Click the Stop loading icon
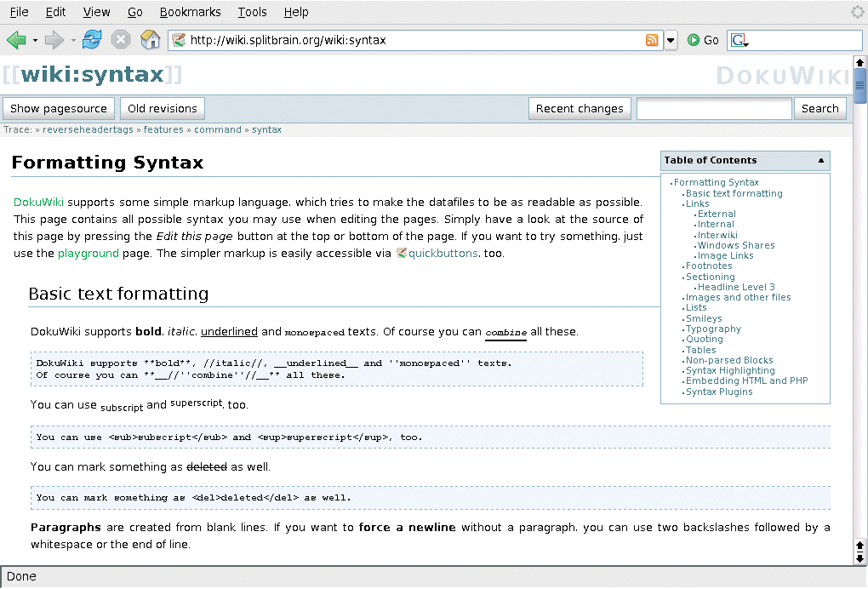 (x=121, y=40)
